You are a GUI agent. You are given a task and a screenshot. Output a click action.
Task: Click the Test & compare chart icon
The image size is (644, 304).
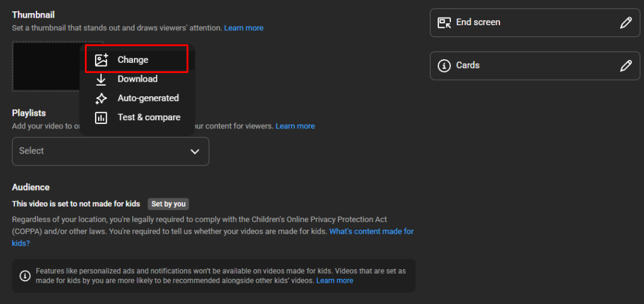pos(101,118)
